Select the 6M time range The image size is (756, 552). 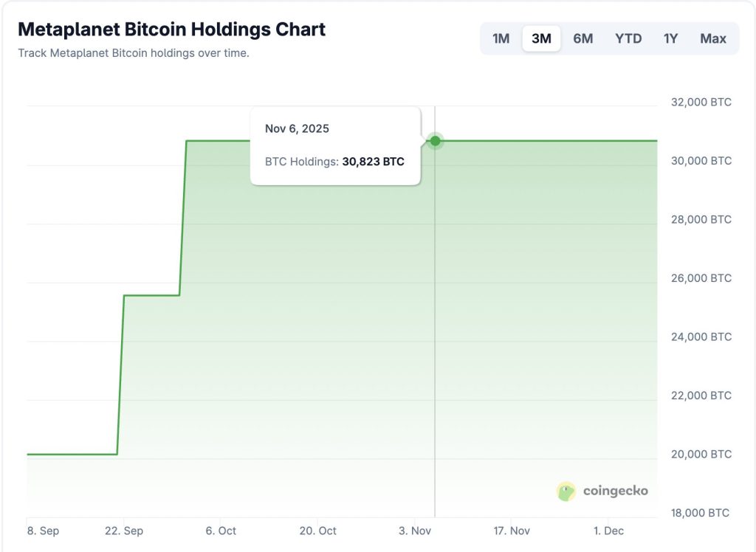click(583, 38)
